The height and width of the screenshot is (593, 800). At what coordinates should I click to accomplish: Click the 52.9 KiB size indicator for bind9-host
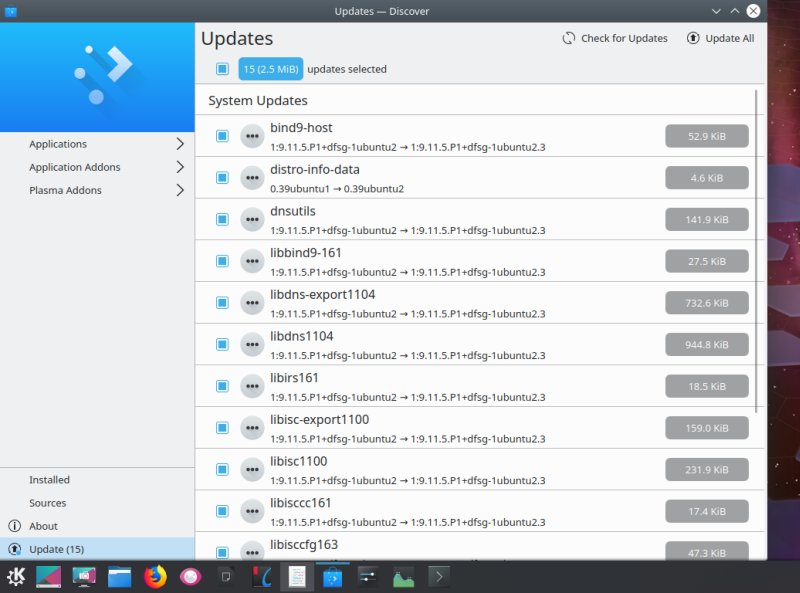click(707, 136)
